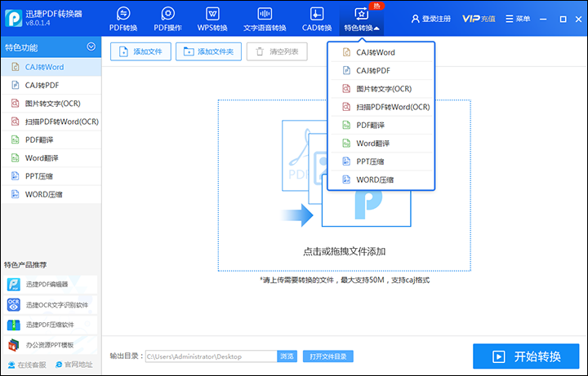Viewport: 588px width, 376px height.
Task: Click the 浏览 browse button
Action: [287, 356]
